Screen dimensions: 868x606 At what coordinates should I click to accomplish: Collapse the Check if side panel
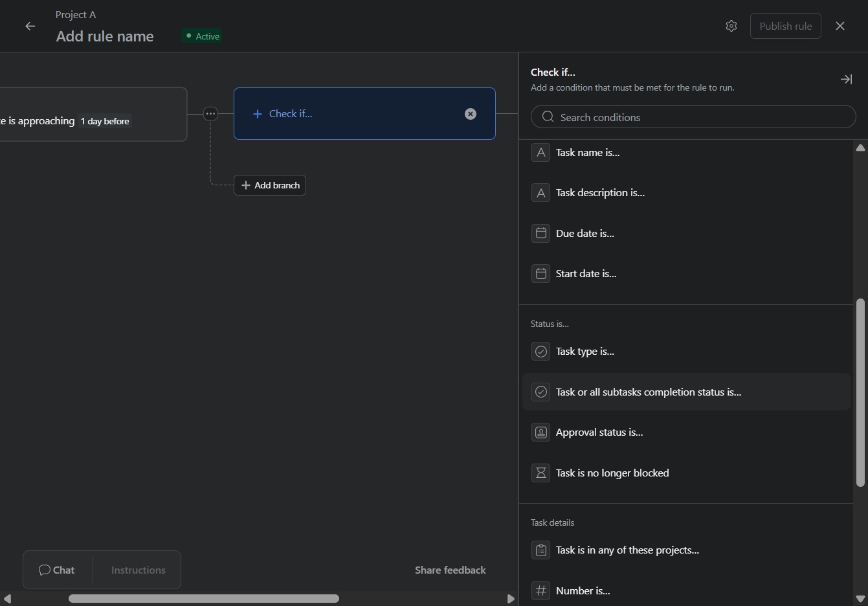click(846, 79)
